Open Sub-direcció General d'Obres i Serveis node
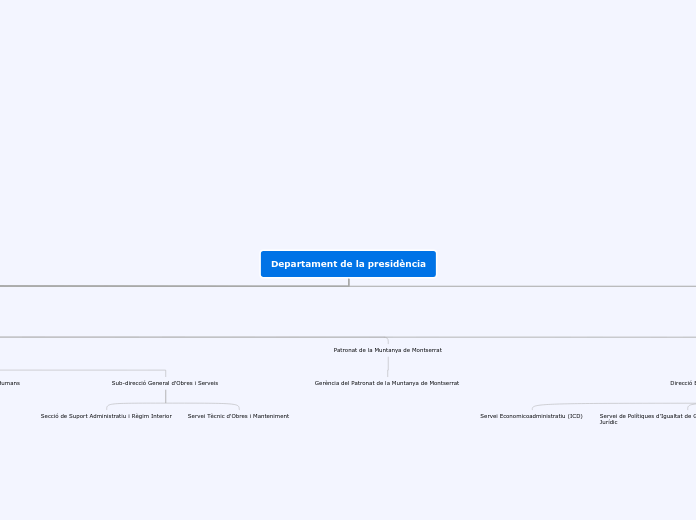This screenshot has height=520, width=696. click(x=165, y=383)
